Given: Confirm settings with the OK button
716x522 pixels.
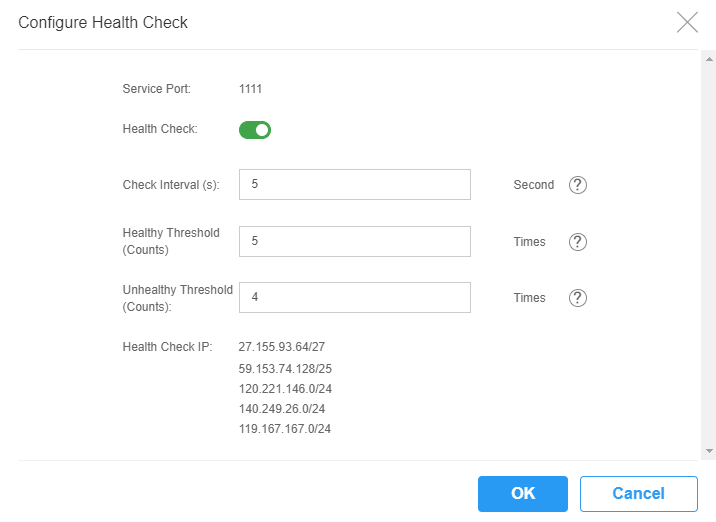Looking at the screenshot, I should [523, 494].
